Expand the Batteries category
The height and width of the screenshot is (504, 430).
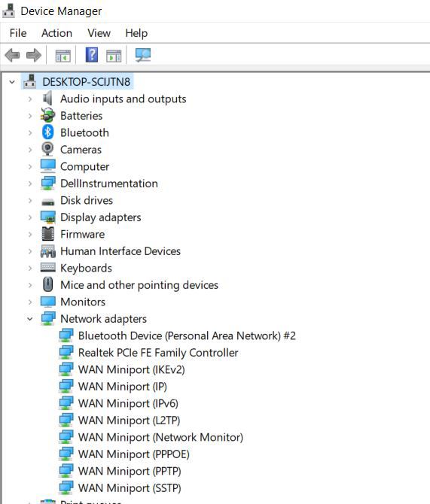click(30, 116)
